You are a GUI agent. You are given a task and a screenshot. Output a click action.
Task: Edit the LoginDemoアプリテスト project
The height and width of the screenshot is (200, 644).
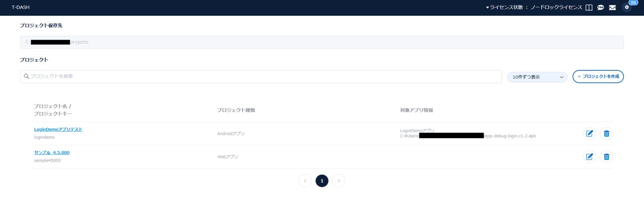click(589, 134)
